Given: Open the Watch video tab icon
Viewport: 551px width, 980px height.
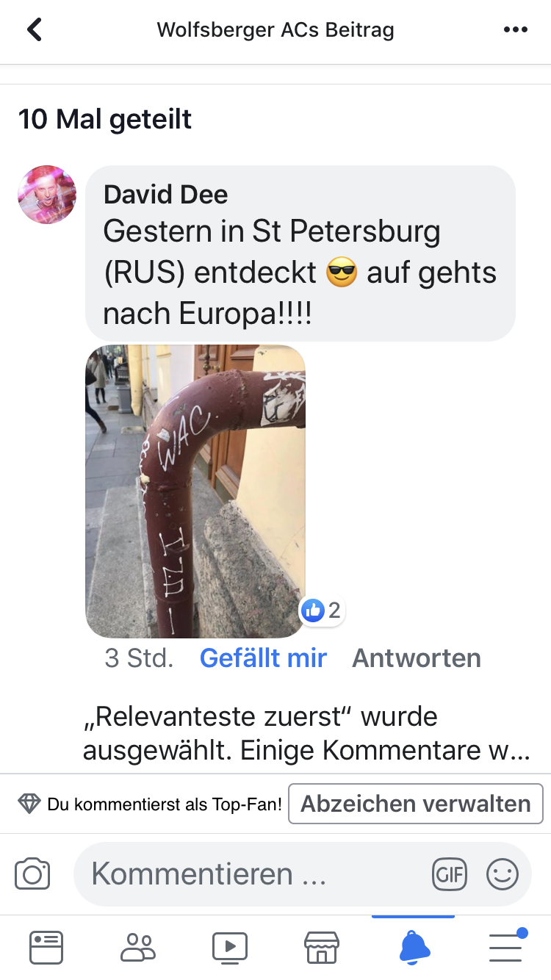Looking at the screenshot, I should [x=230, y=947].
